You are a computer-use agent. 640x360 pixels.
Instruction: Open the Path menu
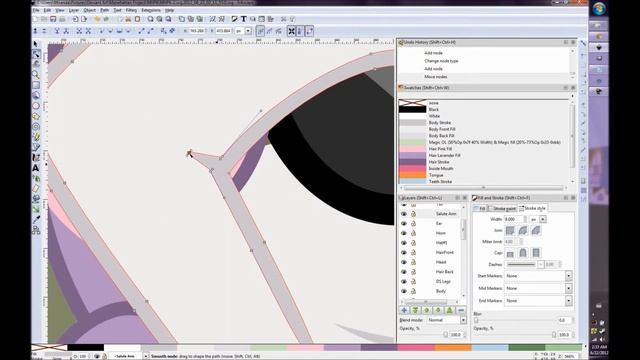[104, 10]
